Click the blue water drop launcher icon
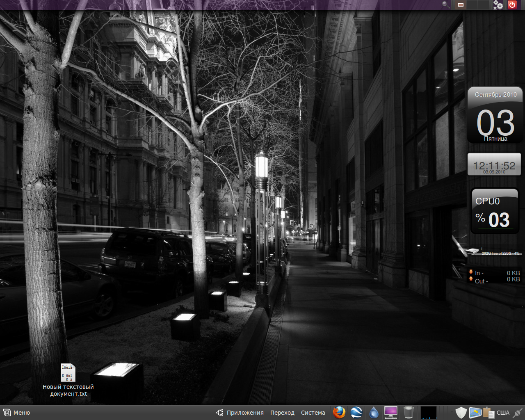Screen dimensions: 525x420 pos(374,412)
